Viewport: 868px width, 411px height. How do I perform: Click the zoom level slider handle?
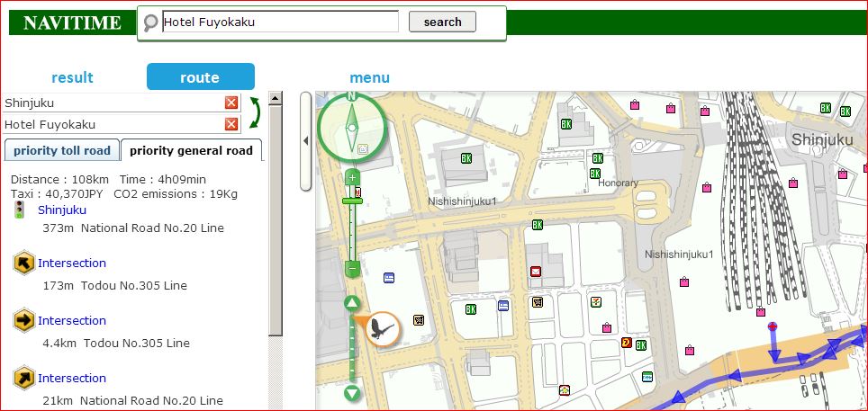tap(353, 200)
